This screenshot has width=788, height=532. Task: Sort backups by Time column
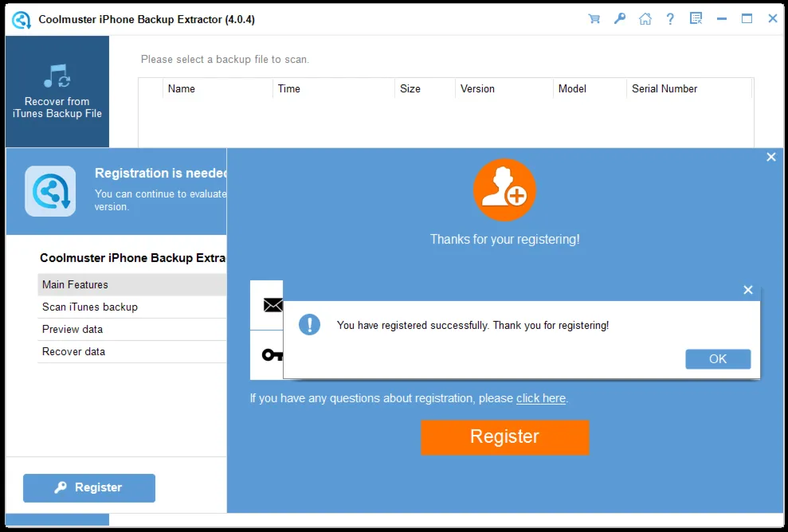pos(333,89)
